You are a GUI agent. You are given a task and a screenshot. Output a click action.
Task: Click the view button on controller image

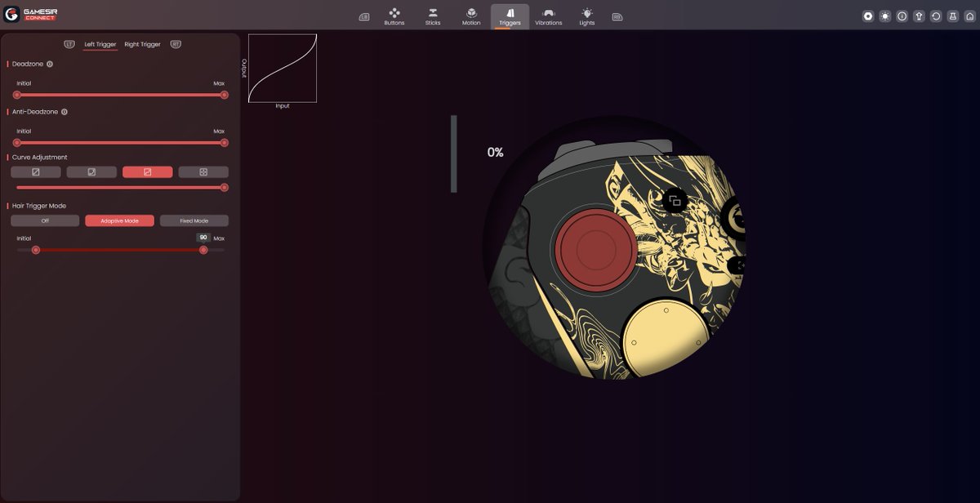coord(675,200)
